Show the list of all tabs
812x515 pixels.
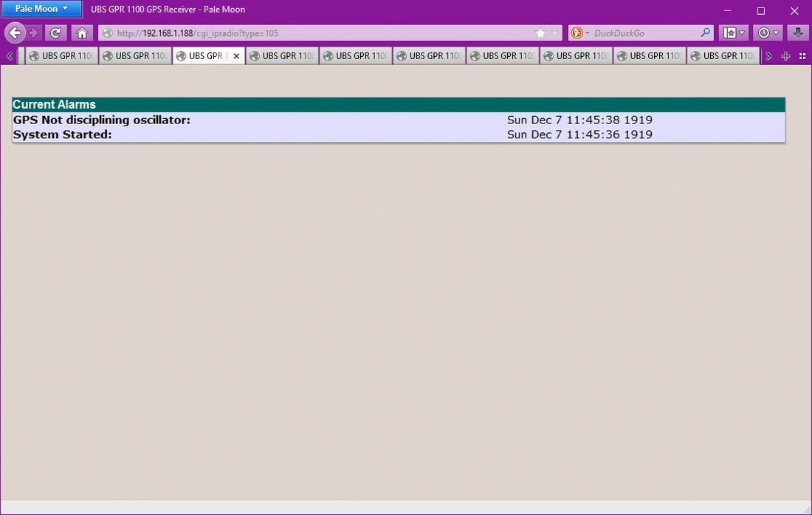point(802,56)
